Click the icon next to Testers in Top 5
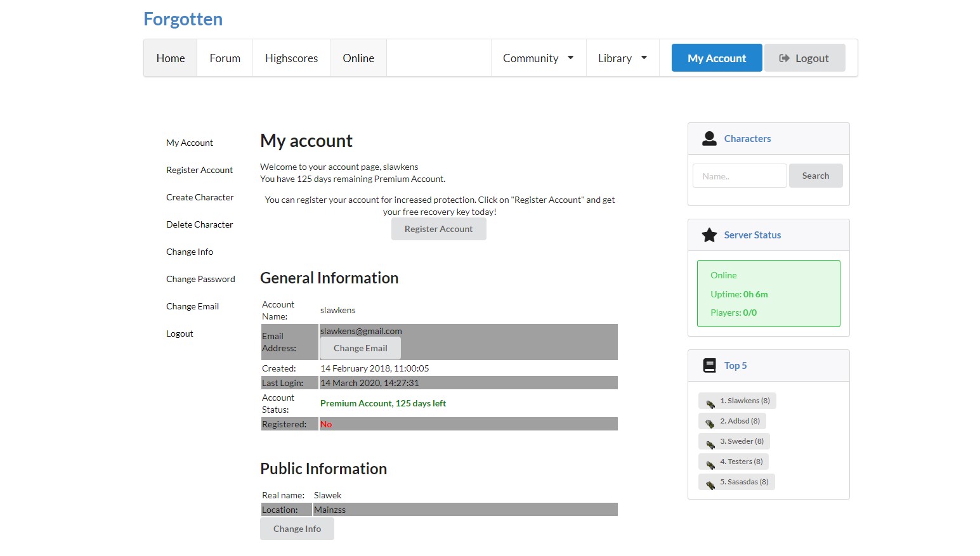The height and width of the screenshot is (556, 980). pyautogui.click(x=710, y=463)
